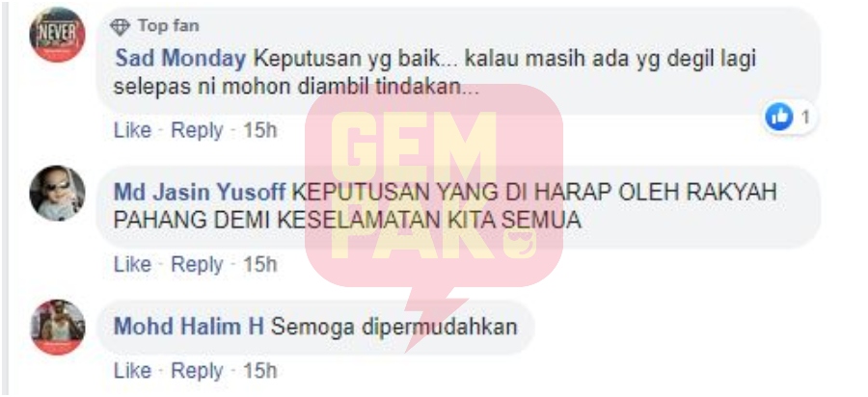Open Mohd Halim H's profile picture
Image resolution: width=868 pixels, height=397 pixels.
click(x=58, y=327)
